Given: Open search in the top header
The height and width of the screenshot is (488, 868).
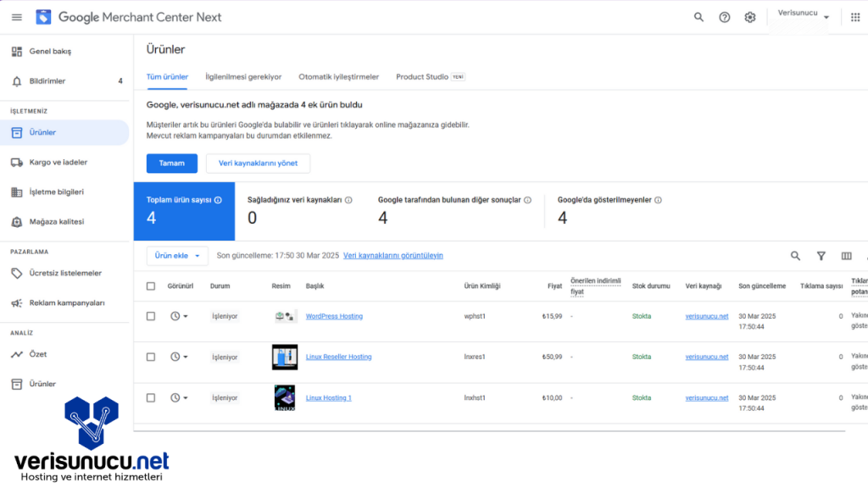Looking at the screenshot, I should [698, 17].
